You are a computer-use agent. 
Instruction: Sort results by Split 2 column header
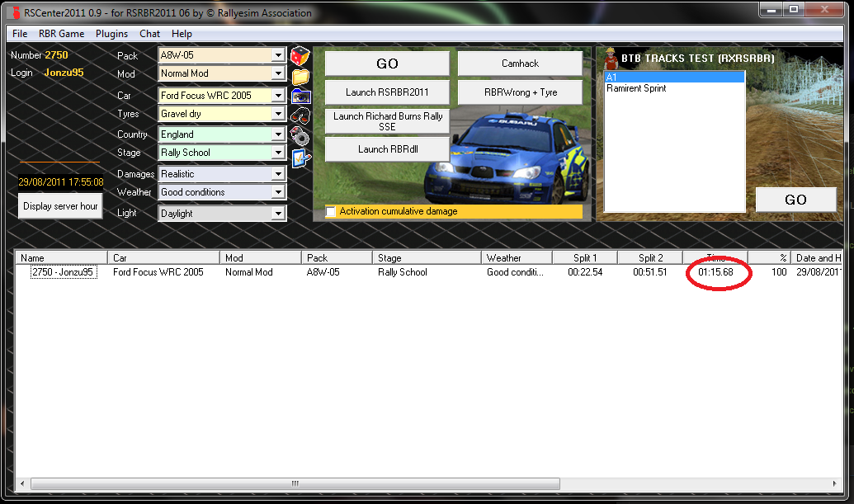(x=650, y=258)
